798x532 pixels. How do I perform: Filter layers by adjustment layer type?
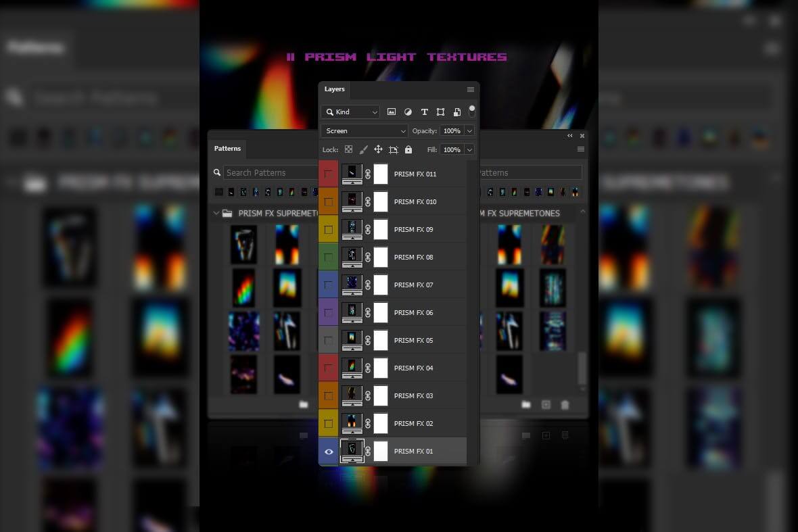pyautogui.click(x=408, y=112)
